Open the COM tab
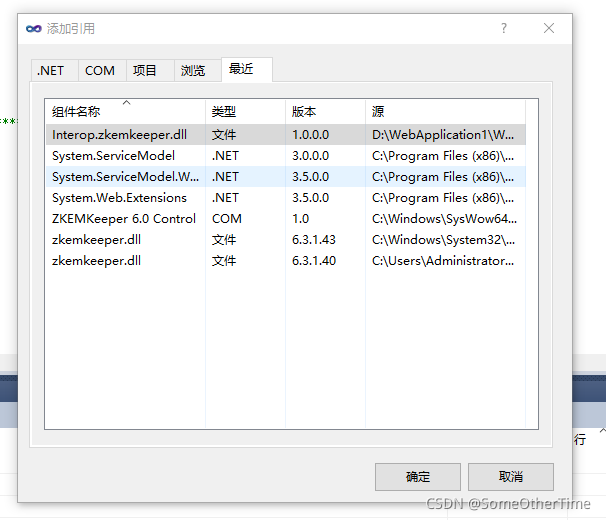Image resolution: width=606 pixels, height=520 pixels. [102, 70]
